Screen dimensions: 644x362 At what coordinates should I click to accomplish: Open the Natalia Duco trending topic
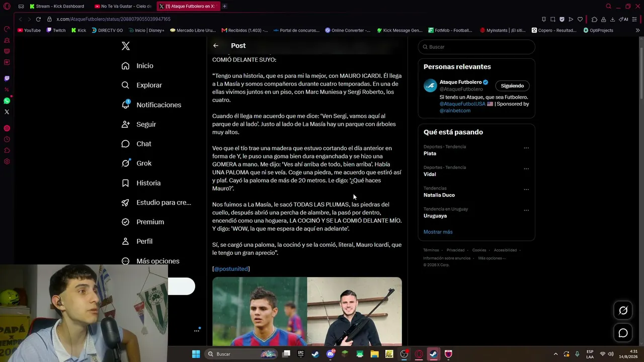pos(439,195)
